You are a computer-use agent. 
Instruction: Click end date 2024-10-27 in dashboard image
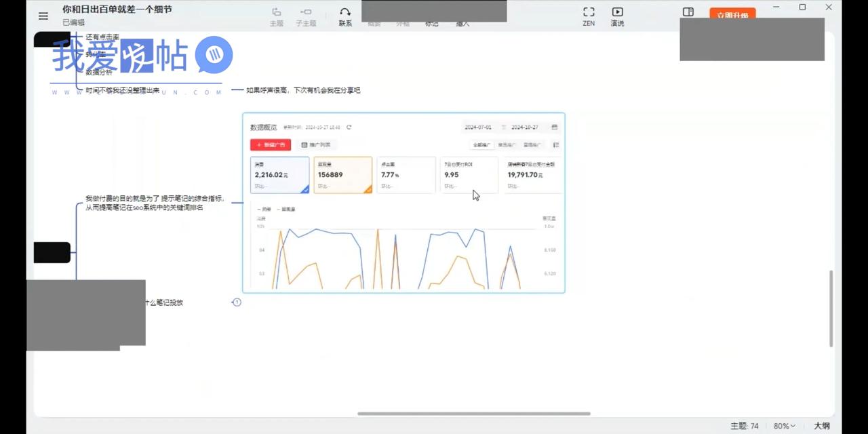(x=524, y=127)
